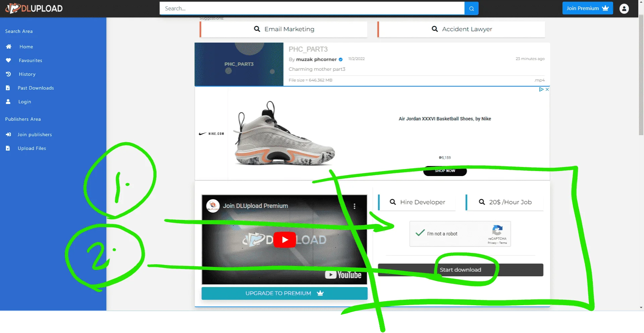Click the YouTube logo on the video
Image resolution: width=644 pixels, height=333 pixels.
click(x=343, y=275)
